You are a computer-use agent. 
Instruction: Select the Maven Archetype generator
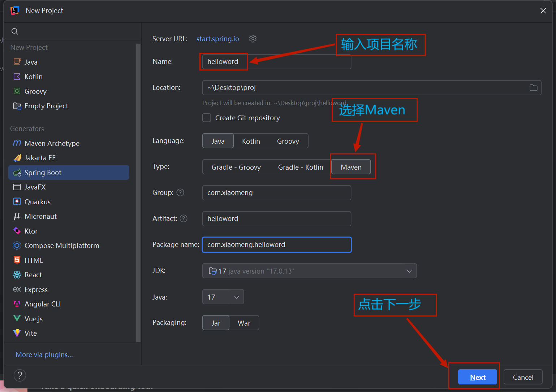(x=52, y=143)
